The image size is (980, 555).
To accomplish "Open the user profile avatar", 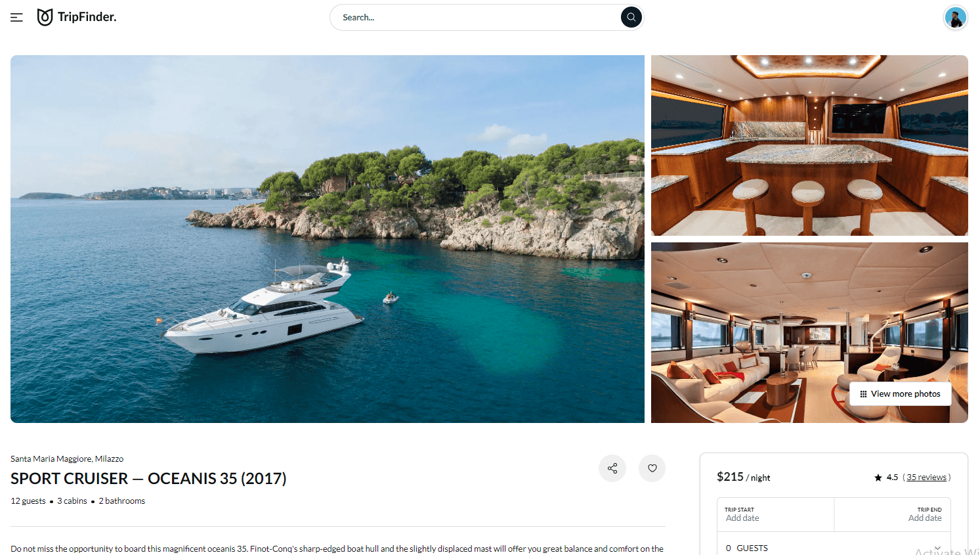I will (956, 18).
